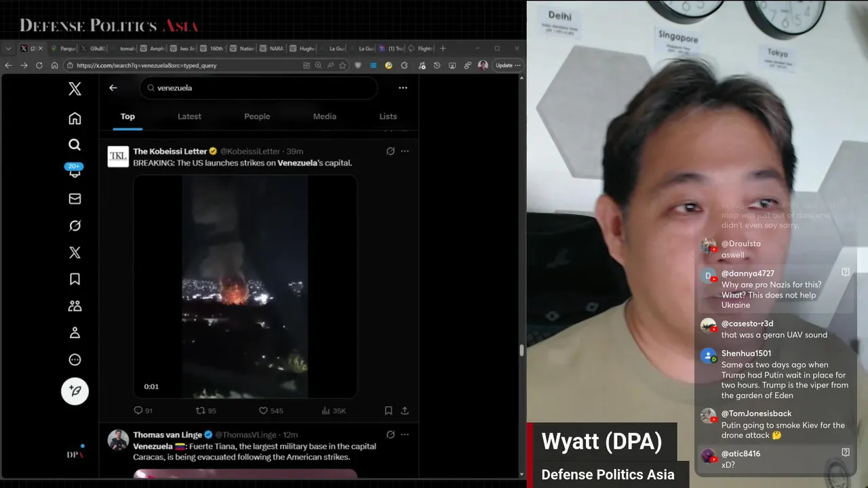
Task: Open the more menu on Thomas van Linge post
Action: (405, 434)
